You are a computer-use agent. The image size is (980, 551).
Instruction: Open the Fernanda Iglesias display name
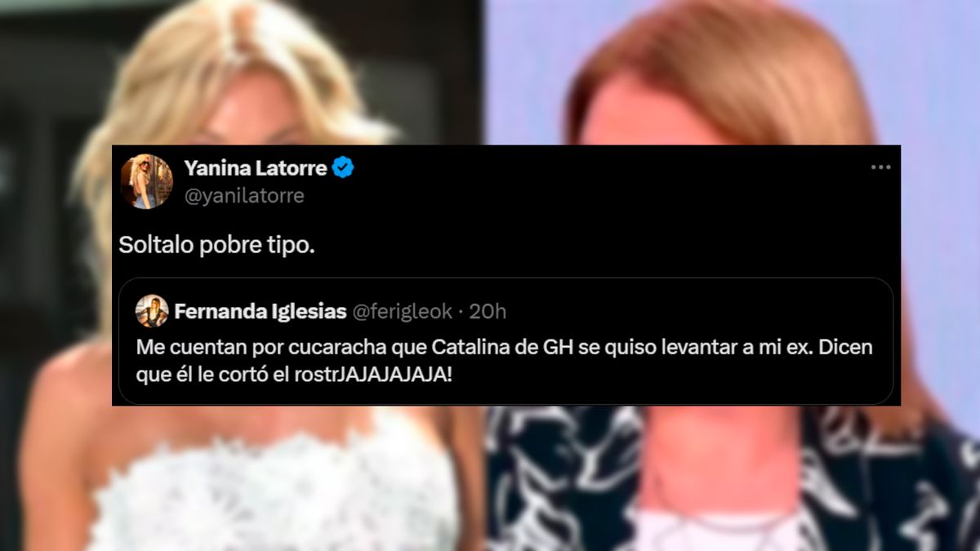[x=260, y=311]
